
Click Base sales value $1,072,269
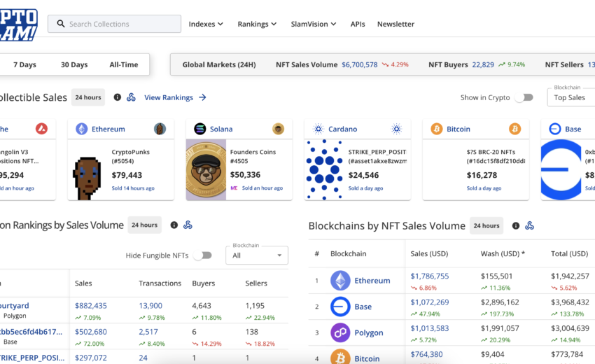430,302
